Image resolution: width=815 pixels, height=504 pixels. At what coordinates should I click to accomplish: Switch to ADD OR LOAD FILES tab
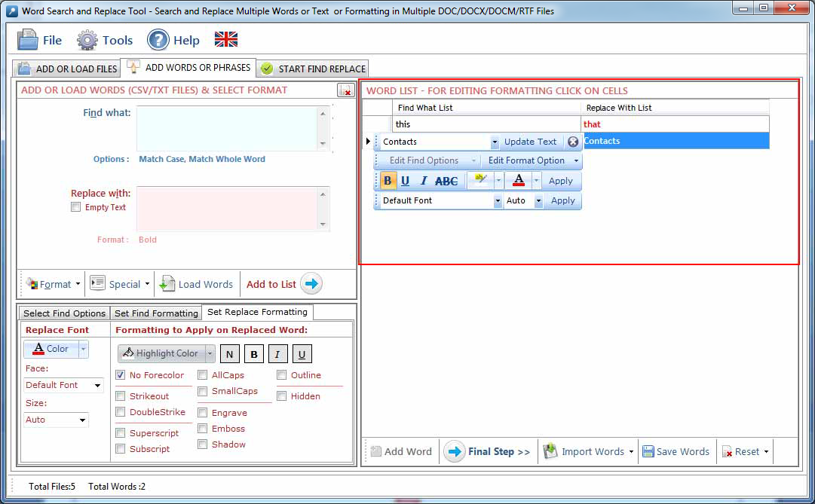pos(67,69)
